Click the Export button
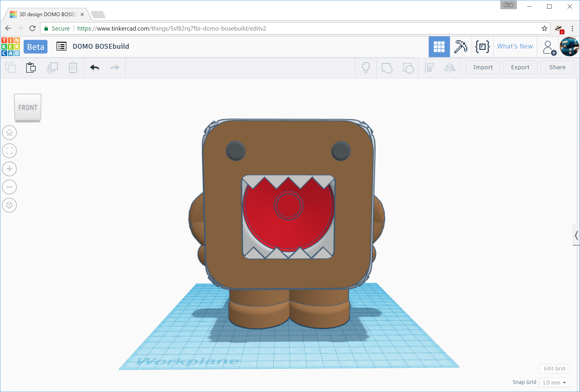The image size is (580, 392). click(520, 67)
